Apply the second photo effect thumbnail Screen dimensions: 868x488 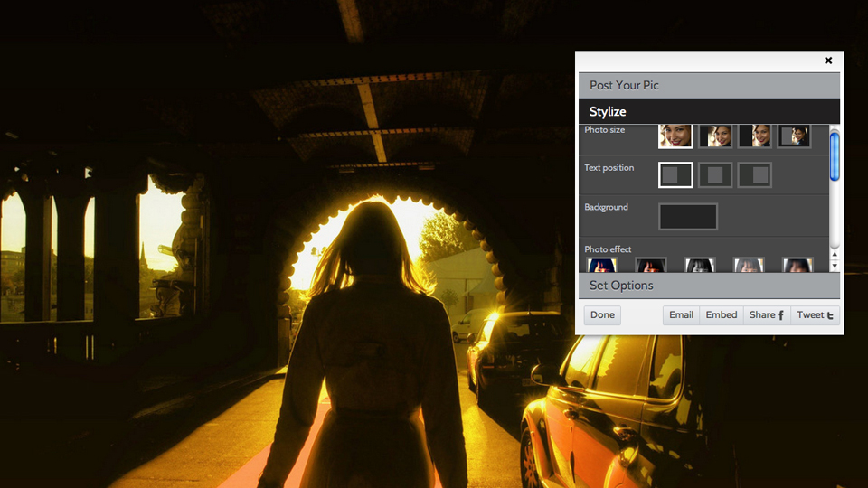[651, 265]
